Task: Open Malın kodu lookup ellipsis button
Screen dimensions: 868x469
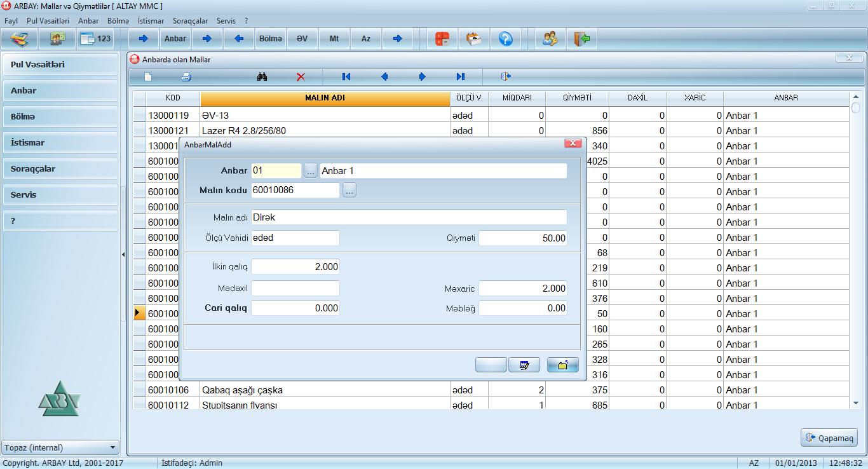Action: [349, 190]
